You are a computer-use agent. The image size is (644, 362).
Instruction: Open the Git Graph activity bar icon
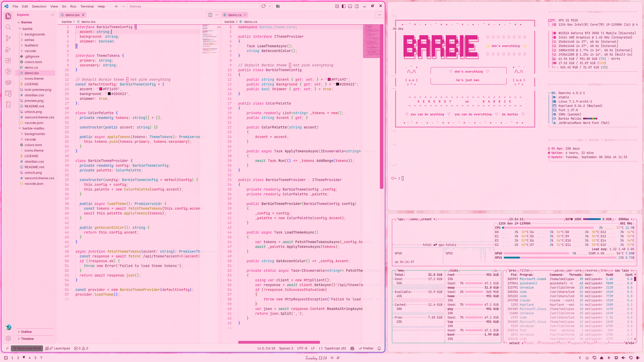pos(8,71)
